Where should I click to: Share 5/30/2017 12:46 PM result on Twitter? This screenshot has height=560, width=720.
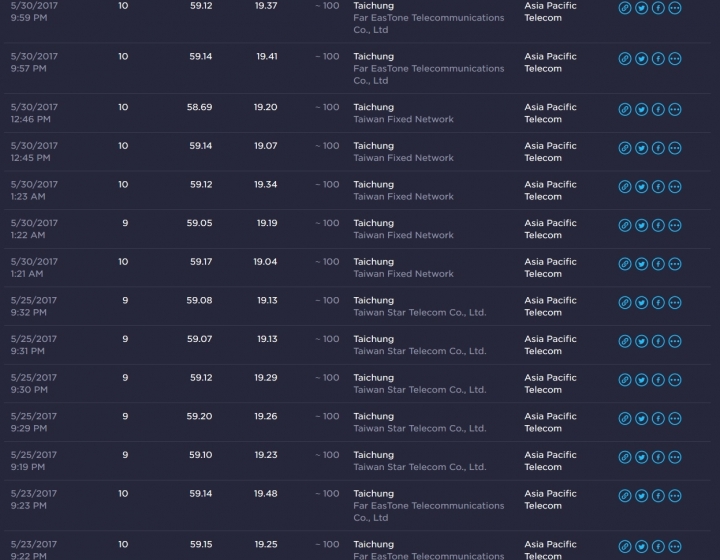pyautogui.click(x=641, y=109)
